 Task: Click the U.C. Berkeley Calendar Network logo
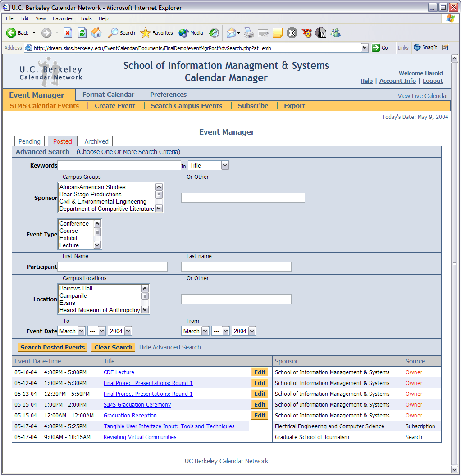tap(51, 73)
